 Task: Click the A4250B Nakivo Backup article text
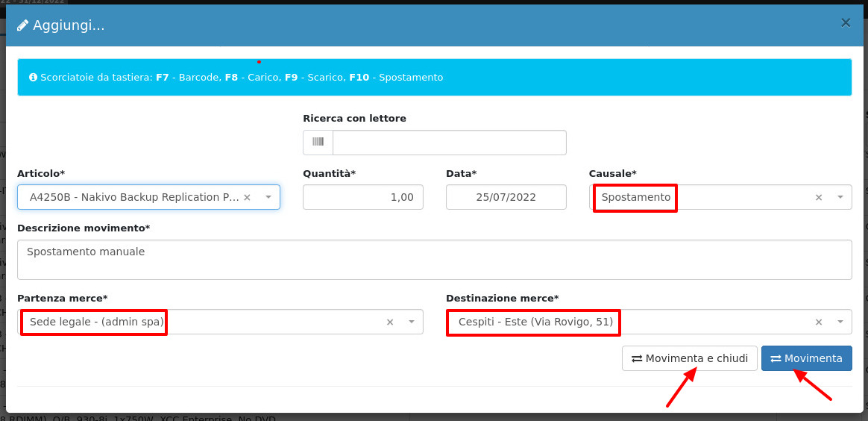(134, 197)
